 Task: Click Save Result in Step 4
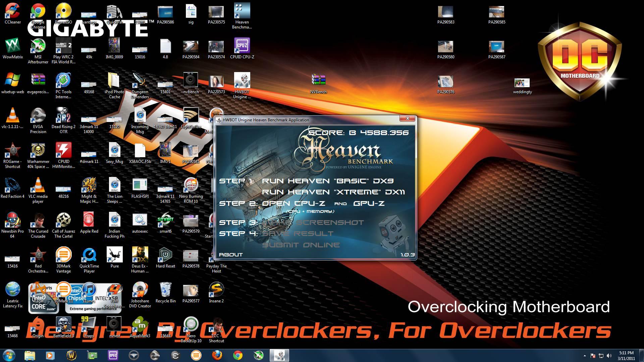pyautogui.click(x=298, y=234)
